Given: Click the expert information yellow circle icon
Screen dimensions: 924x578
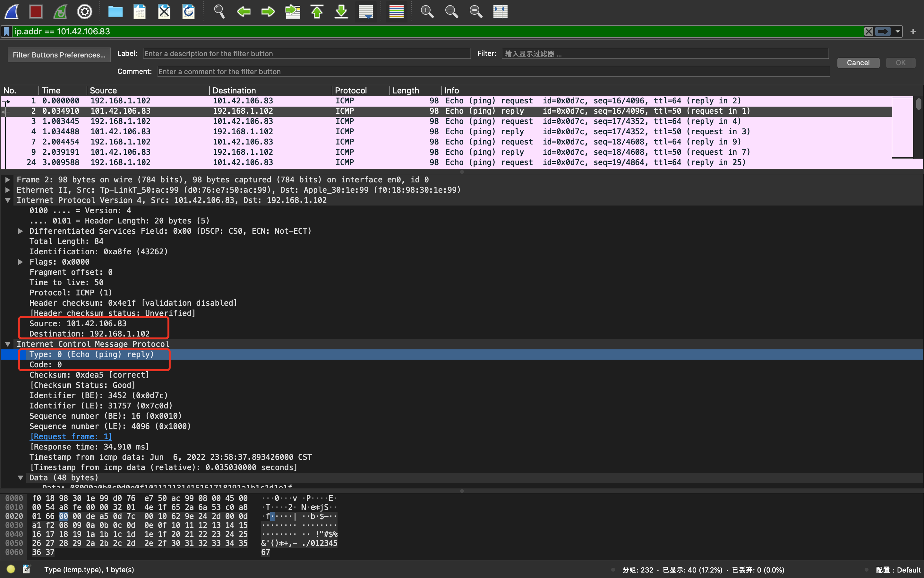Looking at the screenshot, I should tap(11, 569).
